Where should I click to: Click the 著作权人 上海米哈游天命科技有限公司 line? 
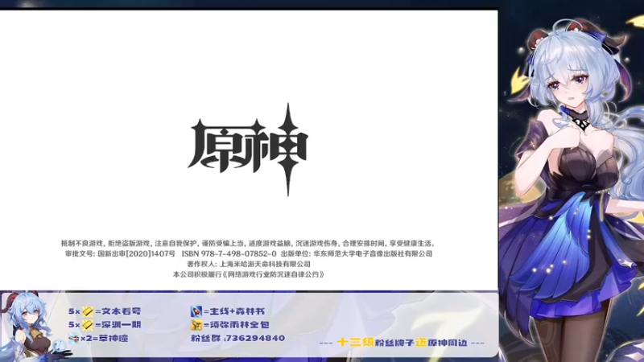coord(249,264)
